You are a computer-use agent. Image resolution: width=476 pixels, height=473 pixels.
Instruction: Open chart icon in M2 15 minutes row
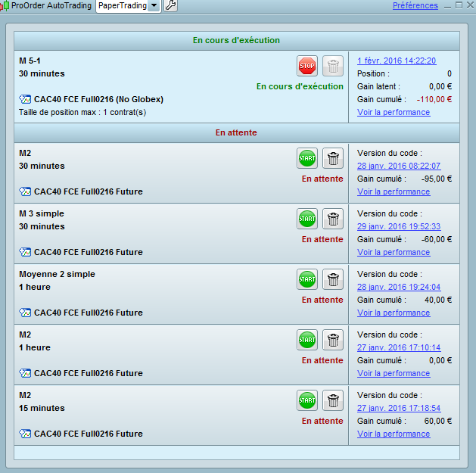pos(25,434)
